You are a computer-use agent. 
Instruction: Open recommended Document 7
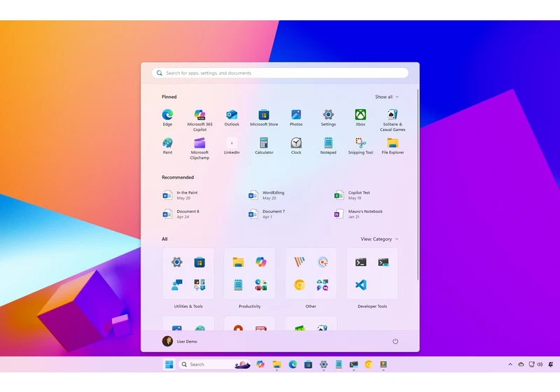267,214
